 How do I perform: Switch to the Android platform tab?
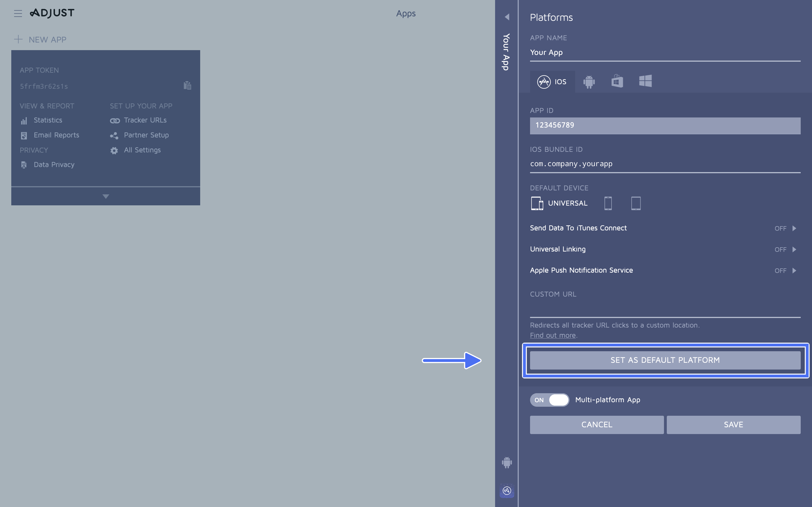589,81
